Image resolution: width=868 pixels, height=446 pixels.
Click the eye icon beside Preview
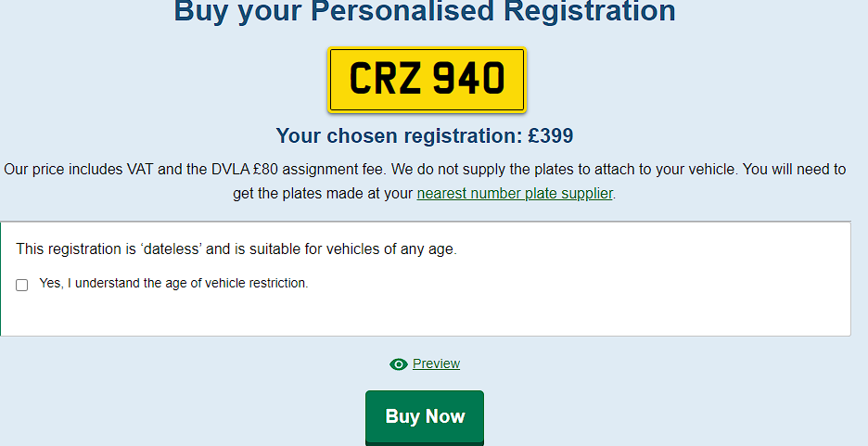click(399, 364)
